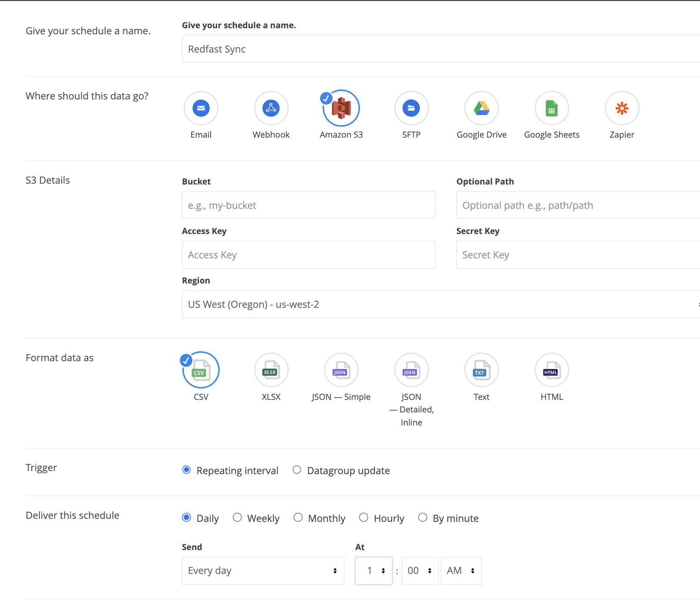Focus the Secret Key field
Screen dimensions: 700x600
tap(578, 255)
